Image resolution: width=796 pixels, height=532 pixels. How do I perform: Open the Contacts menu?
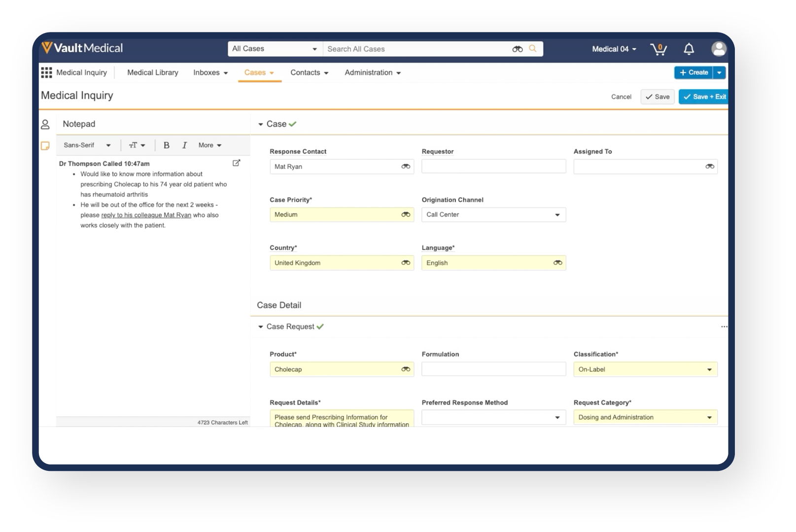[x=310, y=72]
